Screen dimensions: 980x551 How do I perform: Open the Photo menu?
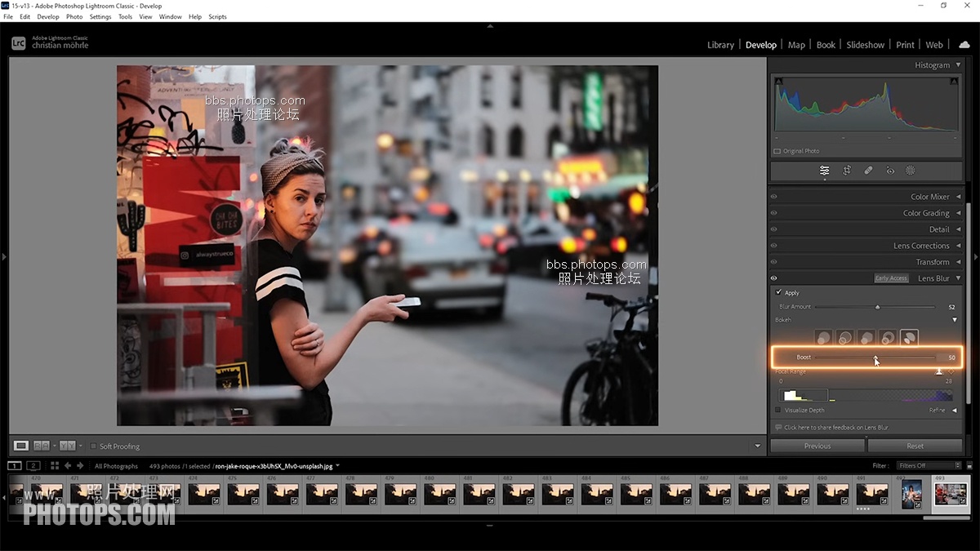coord(73,16)
